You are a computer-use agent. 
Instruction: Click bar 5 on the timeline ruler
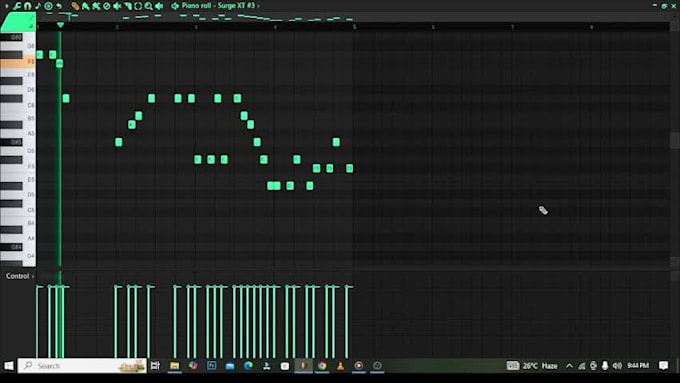tap(354, 27)
